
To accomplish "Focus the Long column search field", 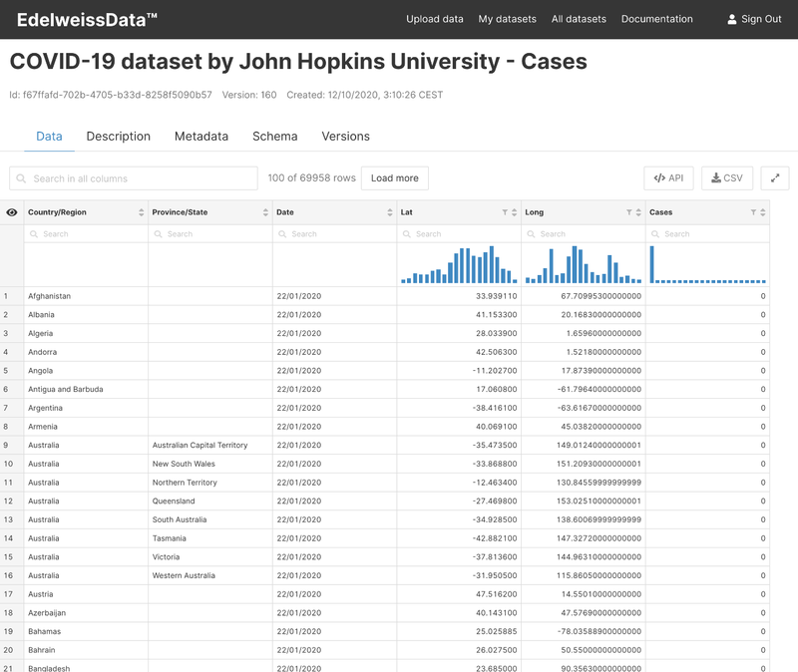I will pyautogui.click(x=583, y=234).
